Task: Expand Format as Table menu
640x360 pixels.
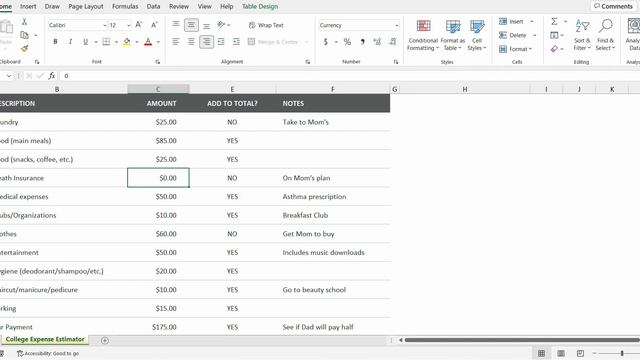Action: point(453,36)
